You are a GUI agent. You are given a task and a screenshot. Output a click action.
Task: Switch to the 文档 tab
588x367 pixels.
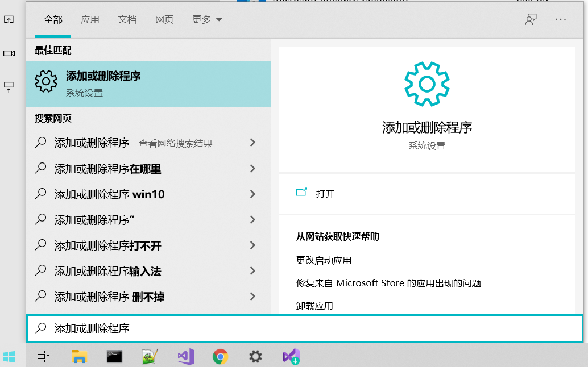click(127, 19)
